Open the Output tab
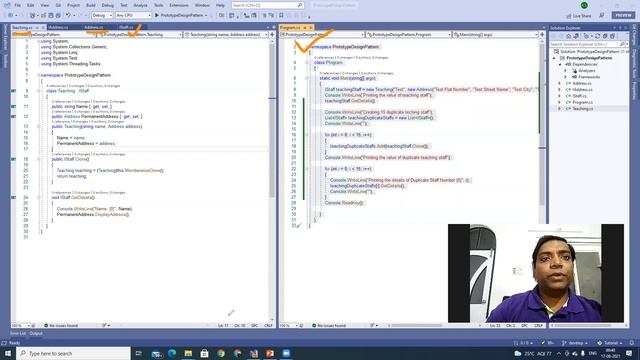Screen dimensions: 640x360 pos(36,333)
